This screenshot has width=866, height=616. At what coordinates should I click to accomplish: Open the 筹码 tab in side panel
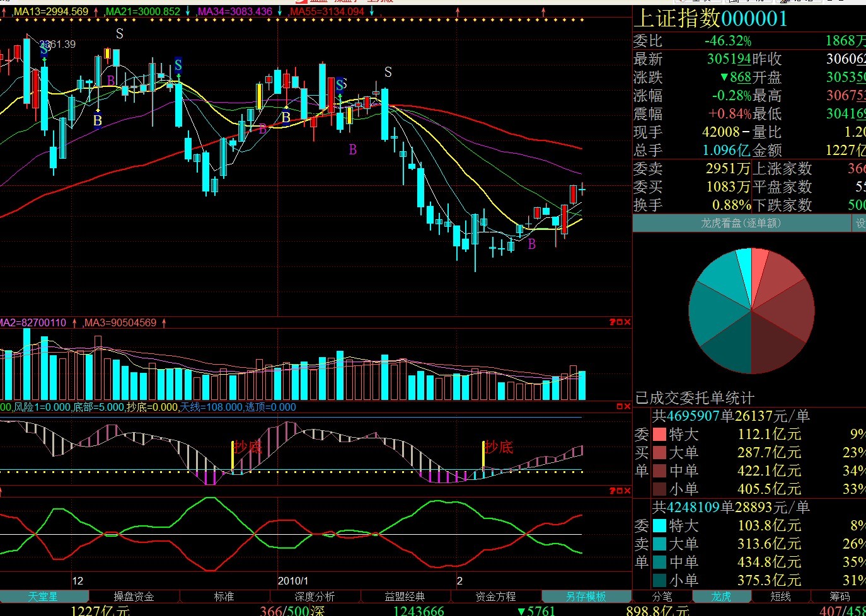point(839,596)
